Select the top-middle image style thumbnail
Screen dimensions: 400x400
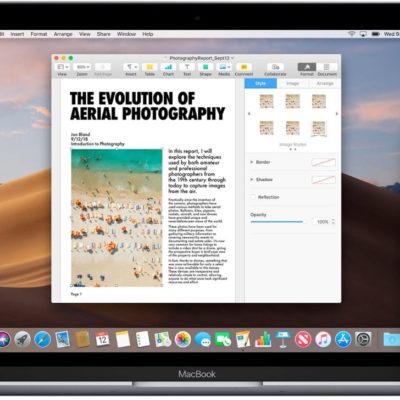(293, 101)
